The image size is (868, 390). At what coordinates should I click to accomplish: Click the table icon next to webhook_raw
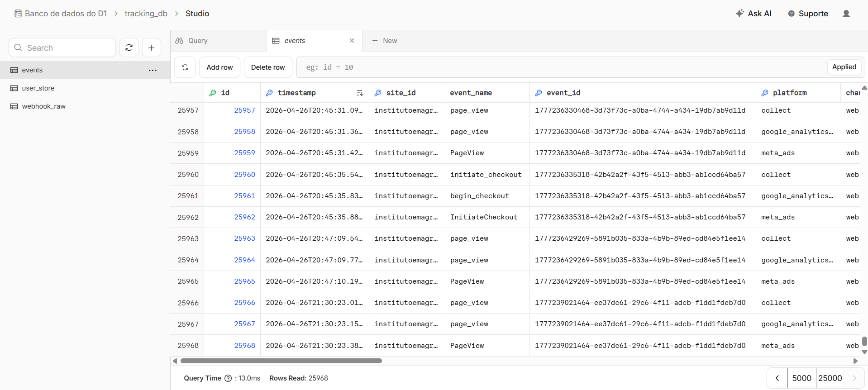coord(14,106)
